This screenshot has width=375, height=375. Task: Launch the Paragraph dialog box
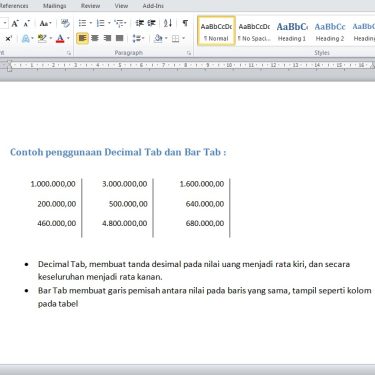pos(189,53)
